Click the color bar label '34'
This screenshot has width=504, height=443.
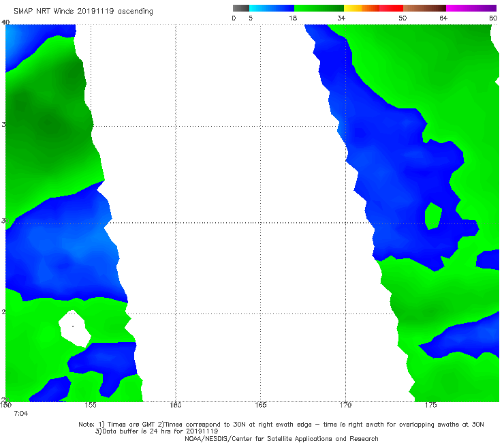341,18
